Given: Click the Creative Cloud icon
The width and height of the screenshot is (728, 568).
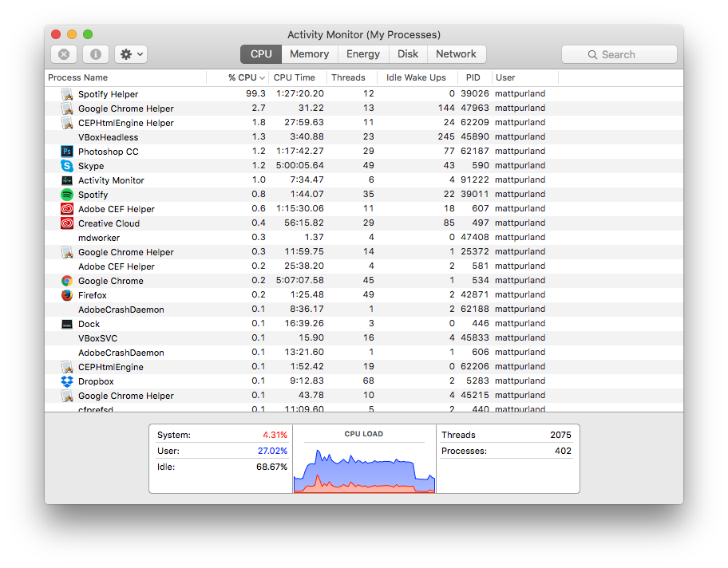Looking at the screenshot, I should click(67, 223).
